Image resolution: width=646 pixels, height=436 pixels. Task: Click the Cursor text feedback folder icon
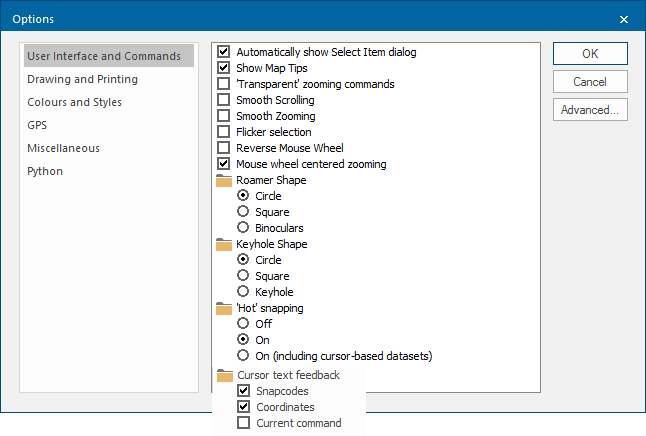(225, 375)
